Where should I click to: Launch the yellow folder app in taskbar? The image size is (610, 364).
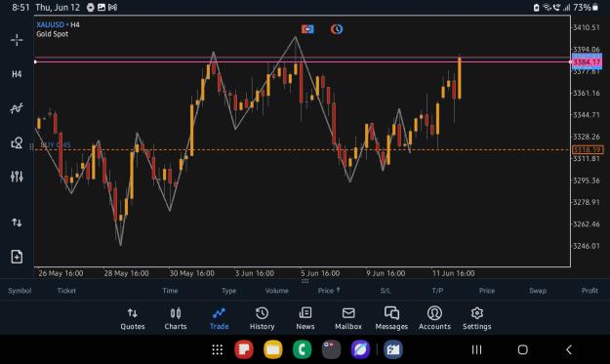[273, 349]
